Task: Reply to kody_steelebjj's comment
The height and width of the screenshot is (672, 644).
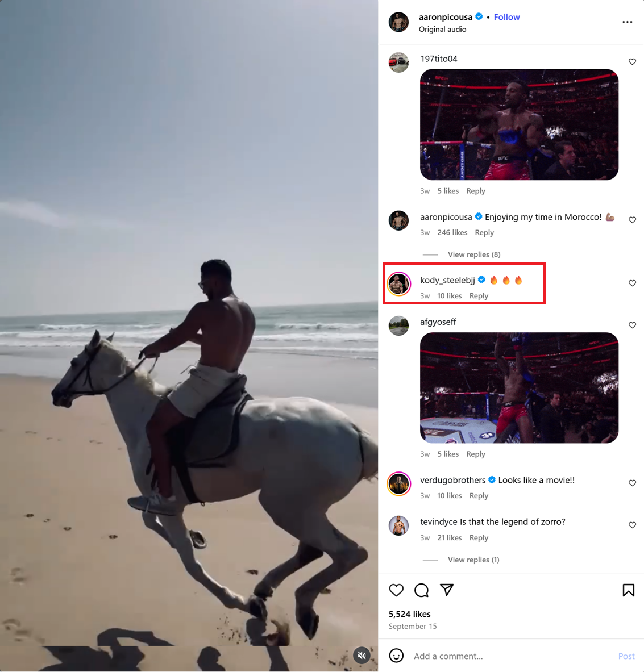Action: click(479, 296)
